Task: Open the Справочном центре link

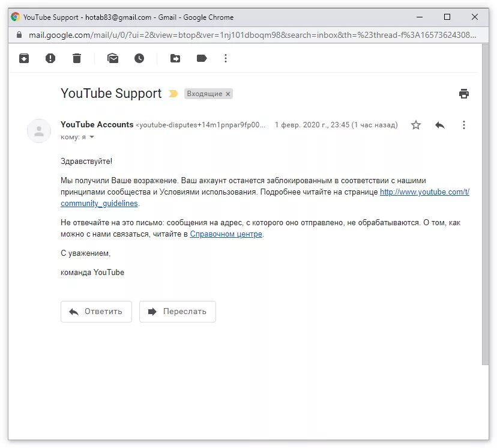Action: tap(226, 234)
